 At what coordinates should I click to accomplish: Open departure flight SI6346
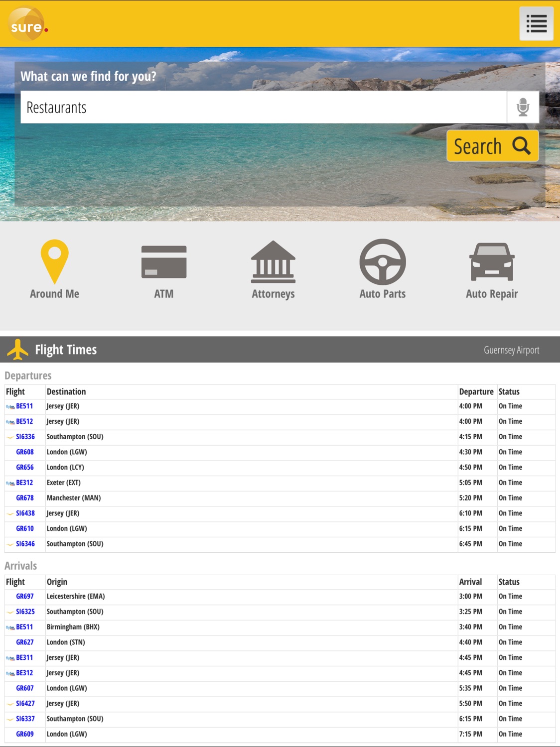click(x=25, y=544)
